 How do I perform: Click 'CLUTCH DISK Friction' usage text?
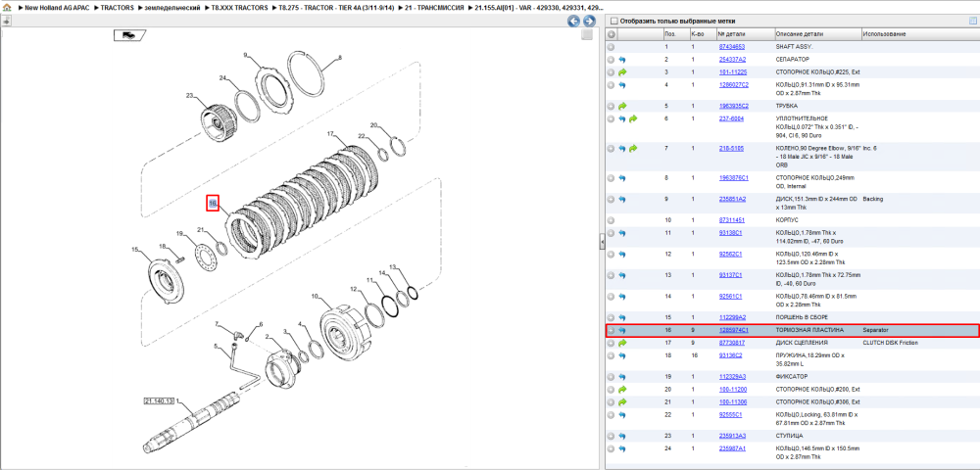point(893,343)
